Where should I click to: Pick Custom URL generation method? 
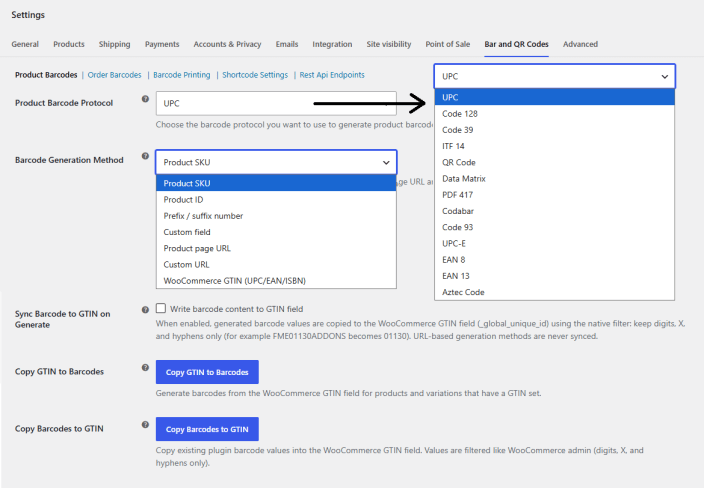click(x=276, y=264)
